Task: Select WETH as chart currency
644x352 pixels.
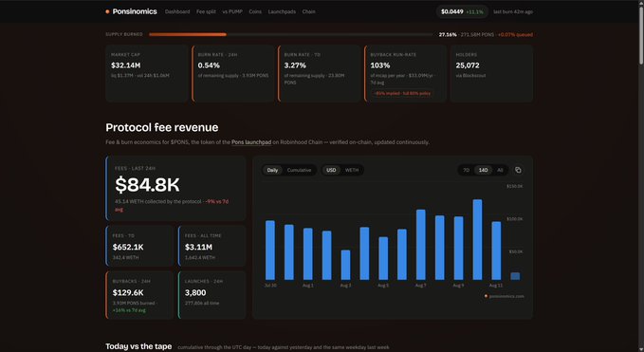Action: pyautogui.click(x=352, y=170)
